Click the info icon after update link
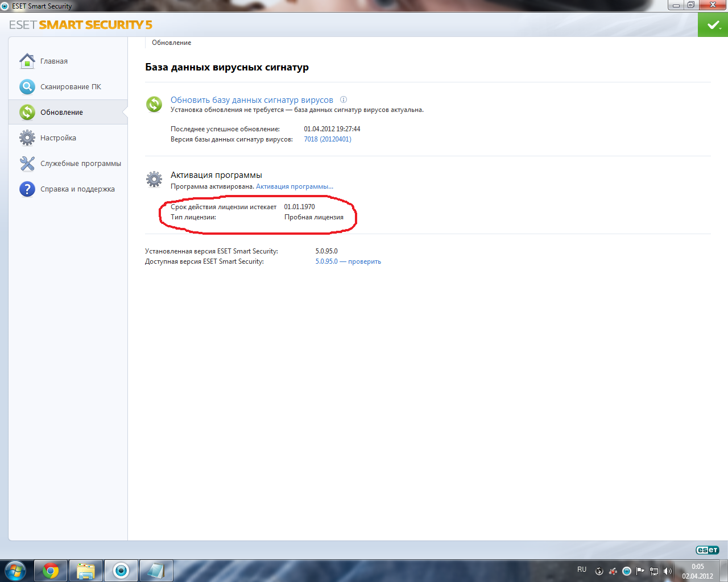Screen dimensions: 728x582 pyautogui.click(x=344, y=99)
